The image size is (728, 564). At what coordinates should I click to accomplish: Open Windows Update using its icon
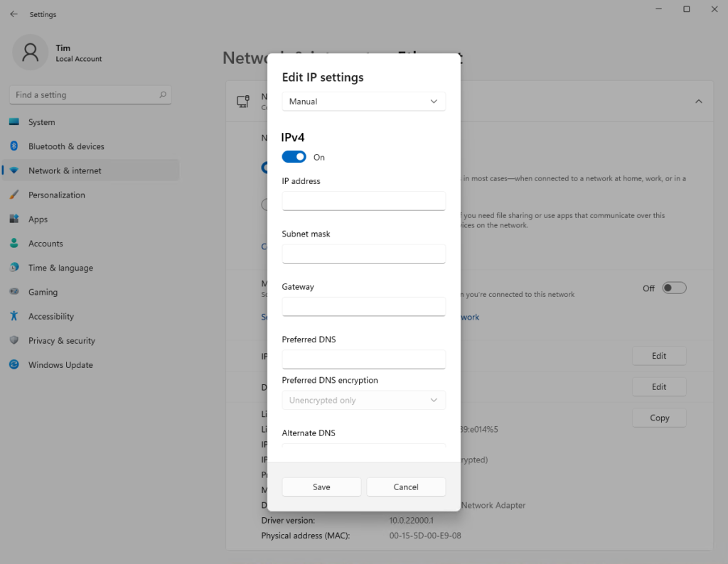[x=14, y=364]
